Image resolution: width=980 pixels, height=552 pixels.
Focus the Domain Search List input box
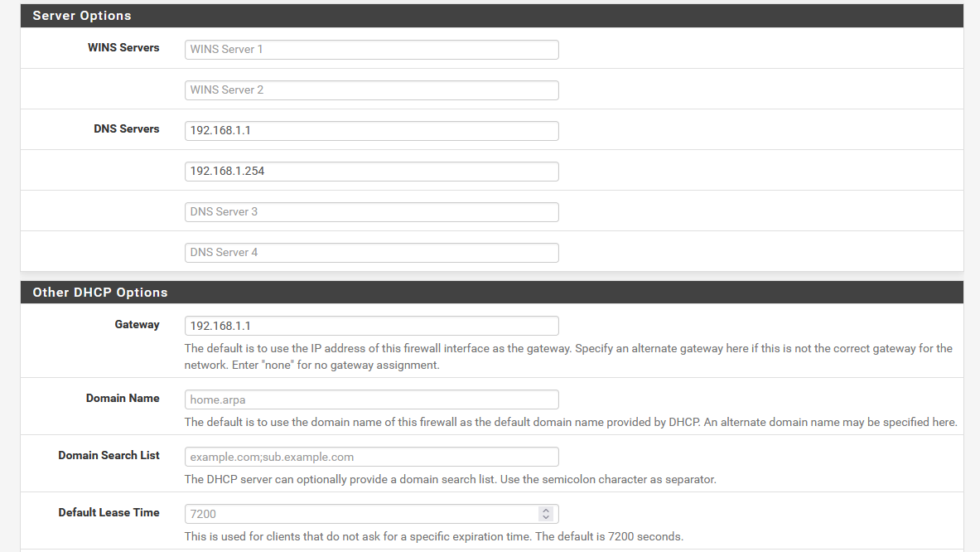(x=371, y=457)
